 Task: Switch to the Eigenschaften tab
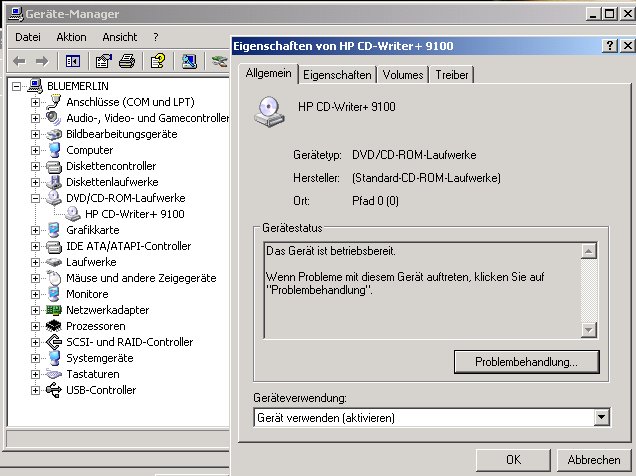point(337,75)
